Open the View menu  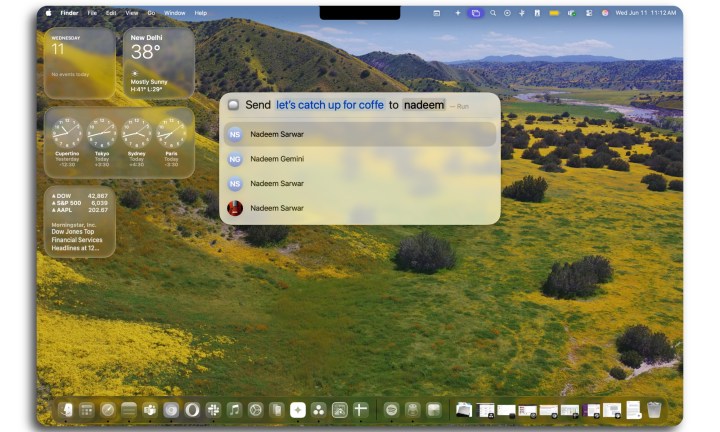pos(132,13)
